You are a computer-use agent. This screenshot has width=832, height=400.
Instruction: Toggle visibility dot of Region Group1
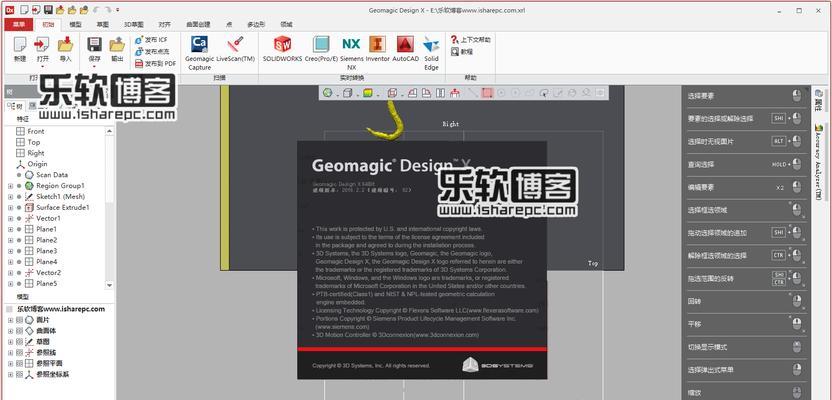pos(19,186)
